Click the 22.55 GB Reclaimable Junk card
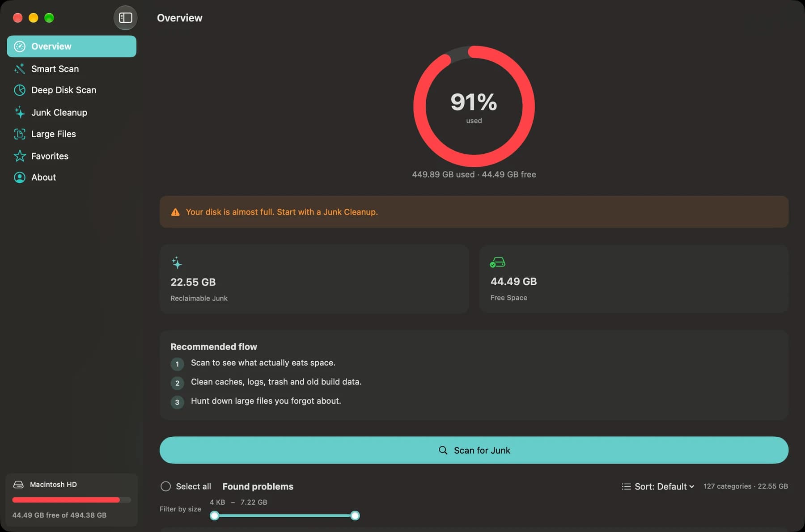 click(x=314, y=279)
